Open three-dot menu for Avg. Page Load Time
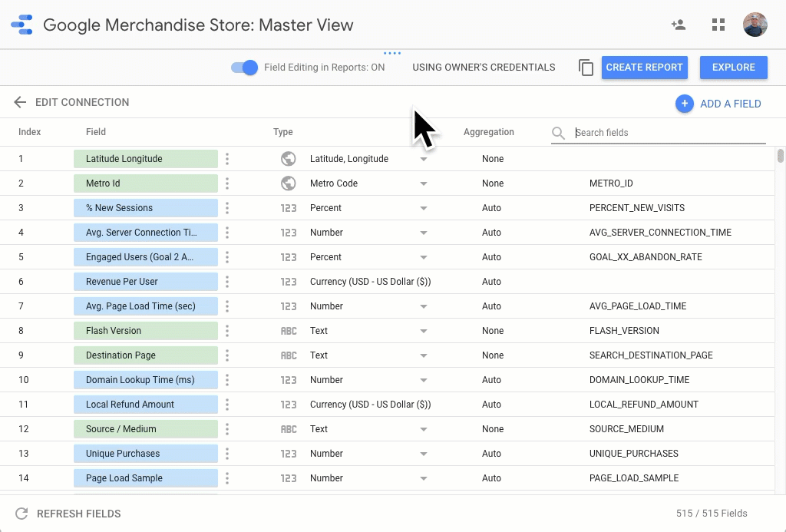The image size is (786, 532). coord(227,306)
